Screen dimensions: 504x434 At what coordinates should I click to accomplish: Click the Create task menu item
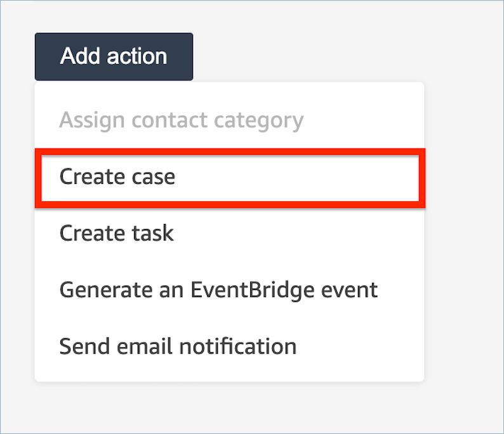(117, 233)
